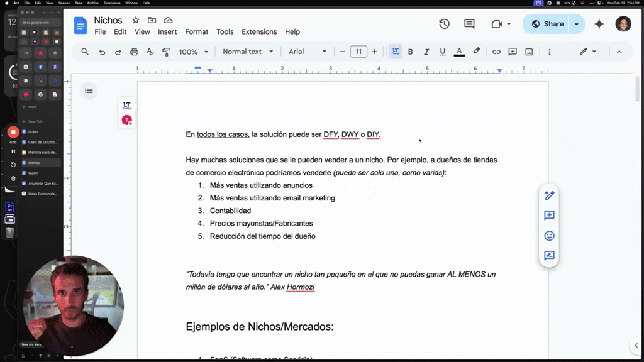Print the document

coord(134,52)
